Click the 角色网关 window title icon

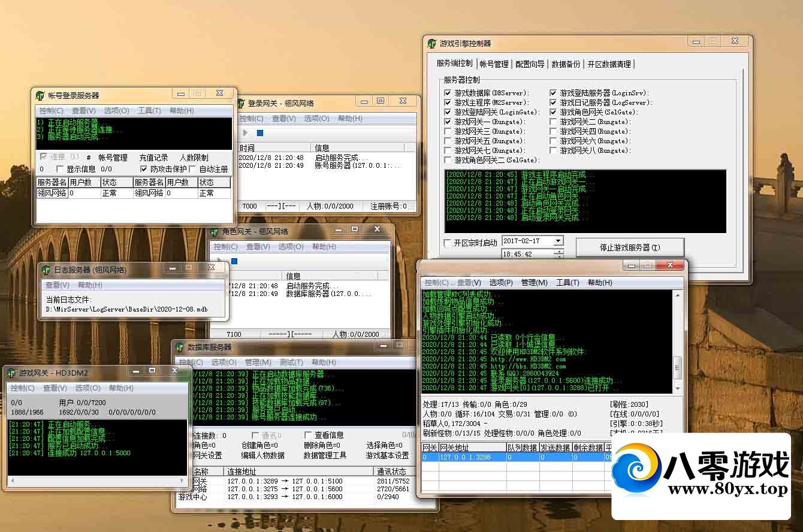tap(215, 232)
